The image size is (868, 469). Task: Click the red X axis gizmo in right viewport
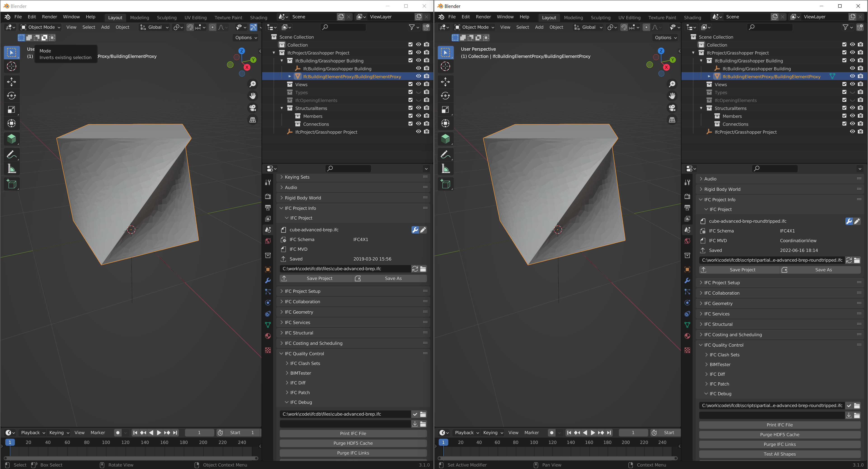(x=666, y=67)
